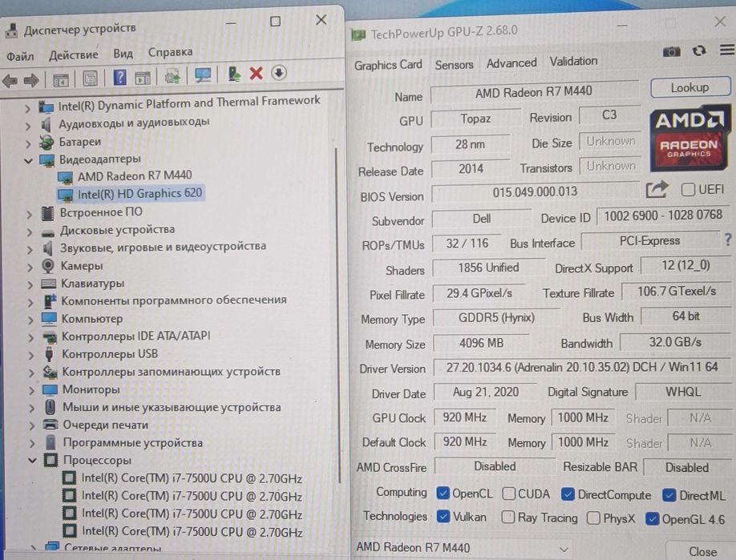Toggle the UEFI checkbox
Image resolution: width=736 pixels, height=560 pixels.
click(x=688, y=190)
